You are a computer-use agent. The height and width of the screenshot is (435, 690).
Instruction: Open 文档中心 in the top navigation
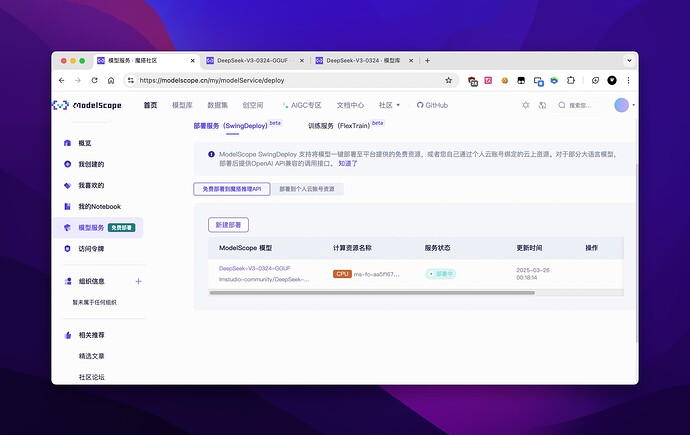[350, 105]
